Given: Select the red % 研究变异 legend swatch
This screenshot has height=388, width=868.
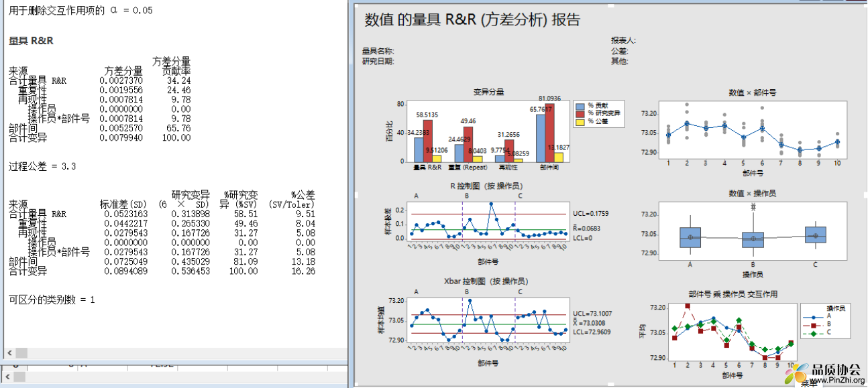Looking at the screenshot, I should (580, 115).
